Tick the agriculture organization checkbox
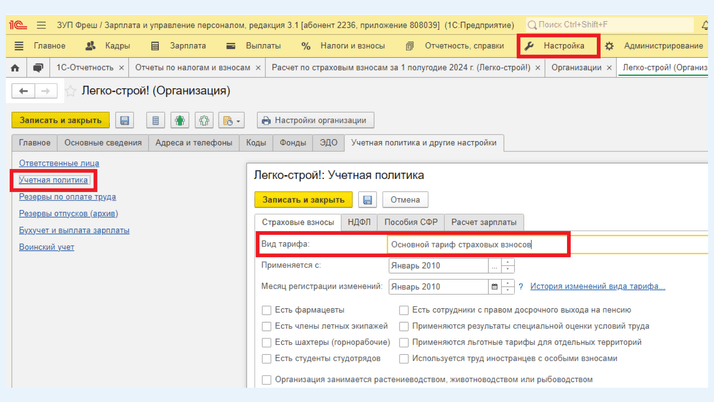The image size is (714, 402). click(266, 380)
